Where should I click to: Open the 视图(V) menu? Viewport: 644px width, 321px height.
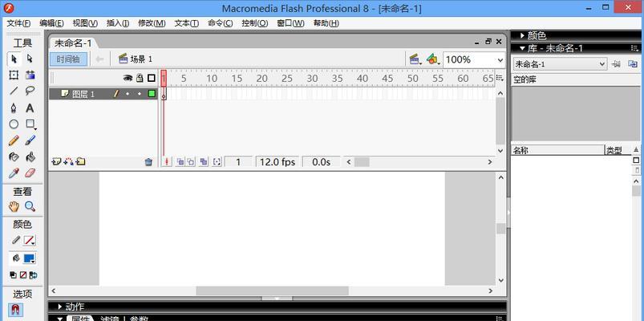coord(85,23)
